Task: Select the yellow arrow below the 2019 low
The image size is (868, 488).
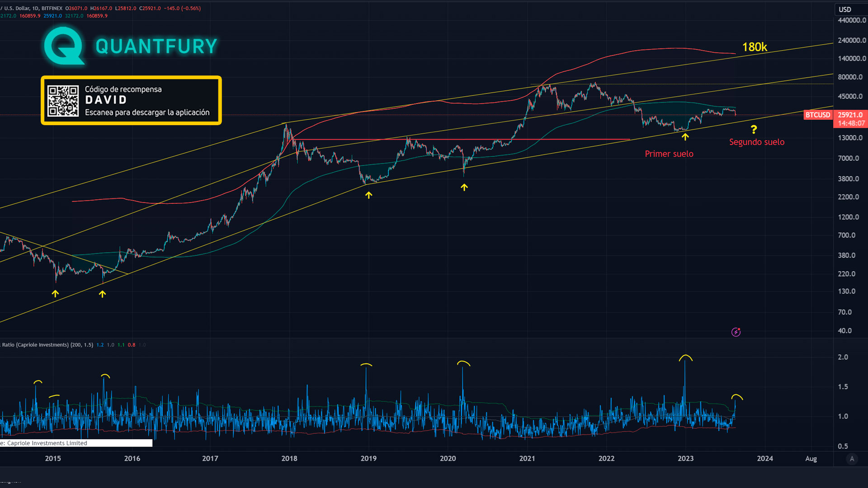Action: [369, 195]
